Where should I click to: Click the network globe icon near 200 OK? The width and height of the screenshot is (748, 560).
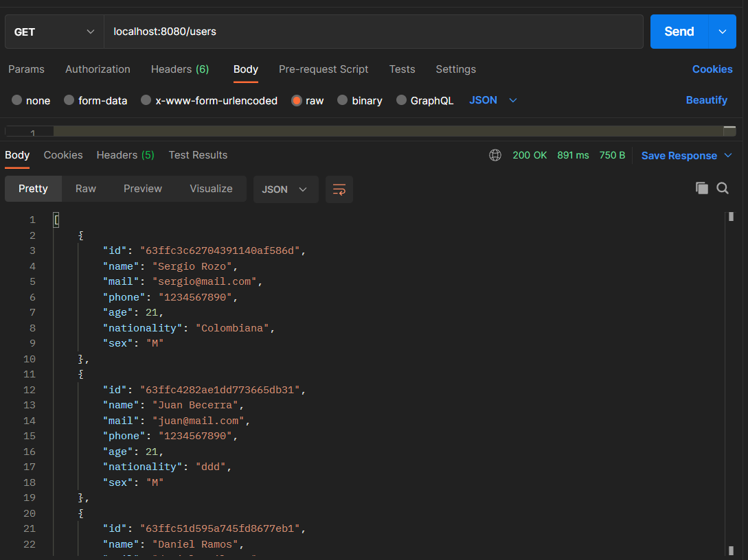pyautogui.click(x=495, y=155)
